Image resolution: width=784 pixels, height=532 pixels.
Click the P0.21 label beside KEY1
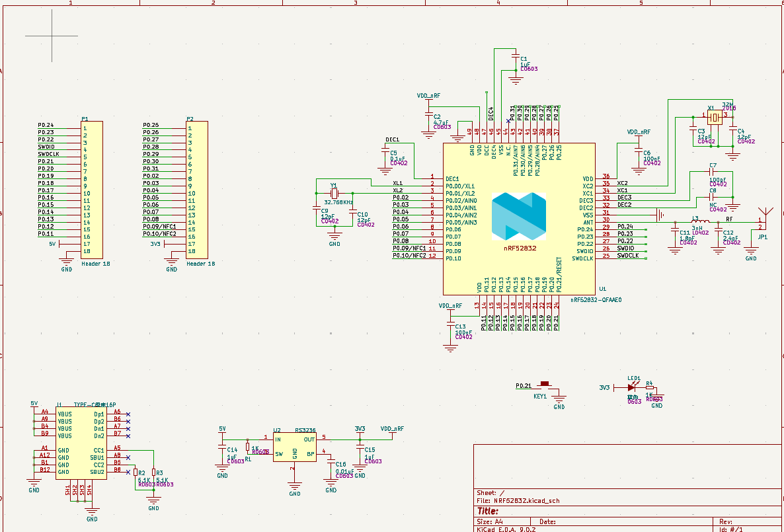tap(524, 386)
